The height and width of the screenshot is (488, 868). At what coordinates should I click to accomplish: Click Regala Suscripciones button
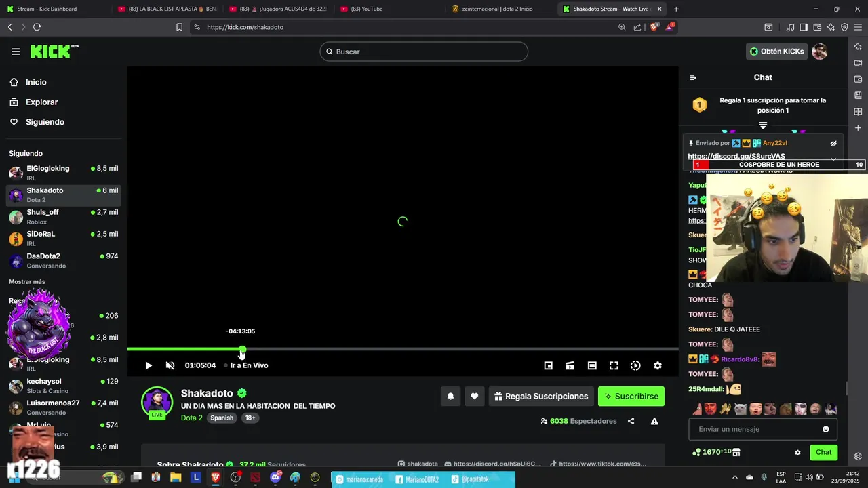tap(541, 396)
